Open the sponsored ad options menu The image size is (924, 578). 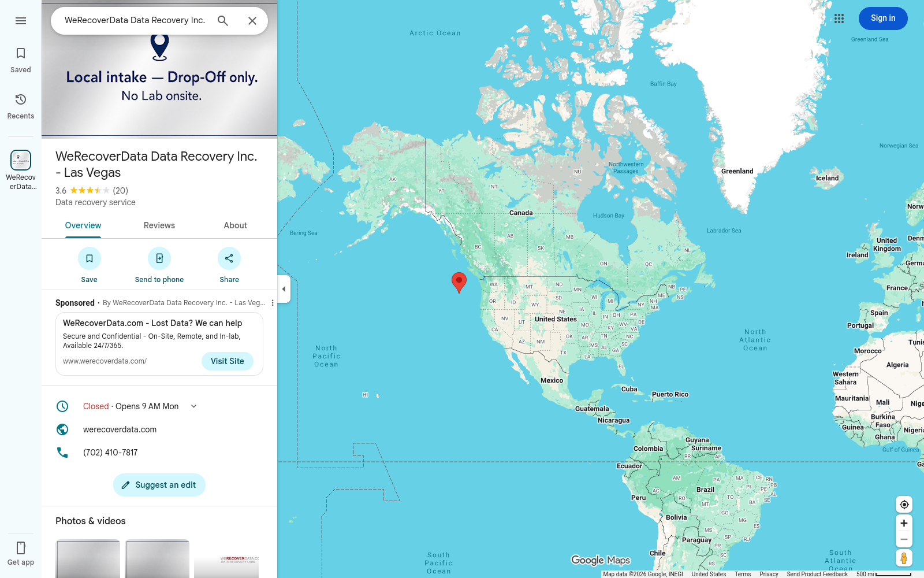click(x=273, y=303)
